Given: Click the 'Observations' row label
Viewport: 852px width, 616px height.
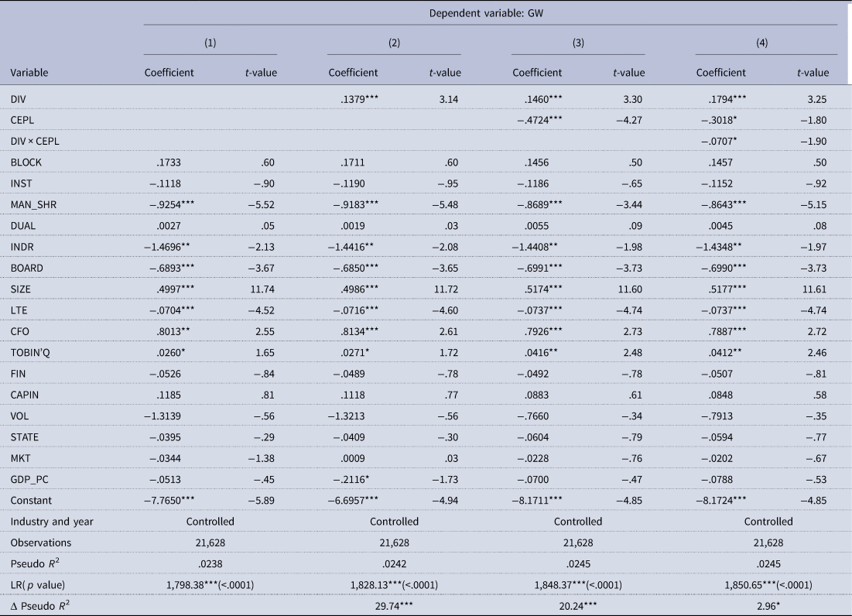Looking at the screenshot, I should pos(40,542).
